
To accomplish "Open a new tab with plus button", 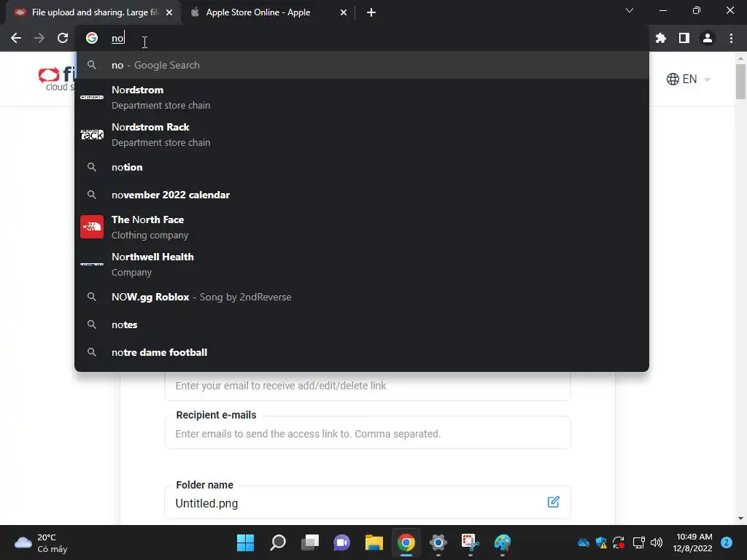I will pos(371,12).
